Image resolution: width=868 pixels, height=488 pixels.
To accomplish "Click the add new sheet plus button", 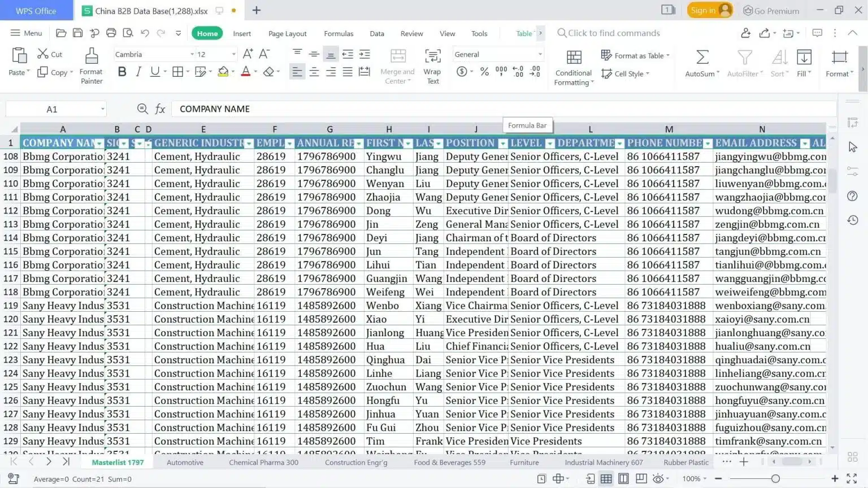I will pos(744,462).
